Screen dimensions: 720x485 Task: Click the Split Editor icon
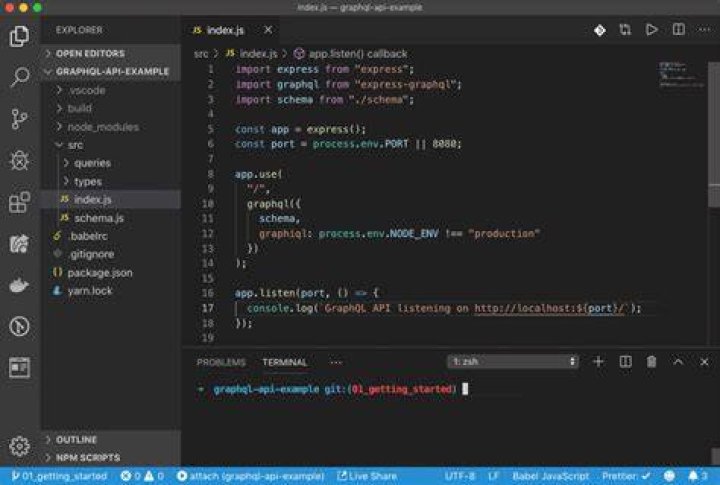[x=678, y=30]
